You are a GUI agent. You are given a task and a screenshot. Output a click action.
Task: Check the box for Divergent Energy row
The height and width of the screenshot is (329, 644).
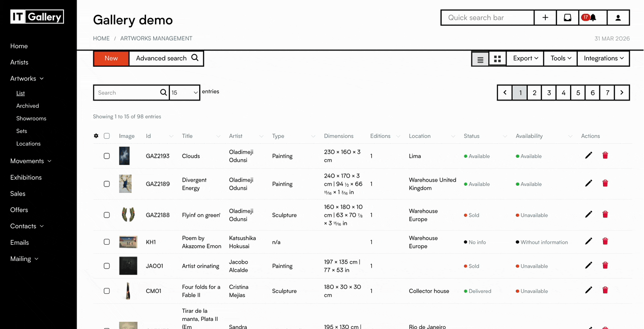coord(107,184)
